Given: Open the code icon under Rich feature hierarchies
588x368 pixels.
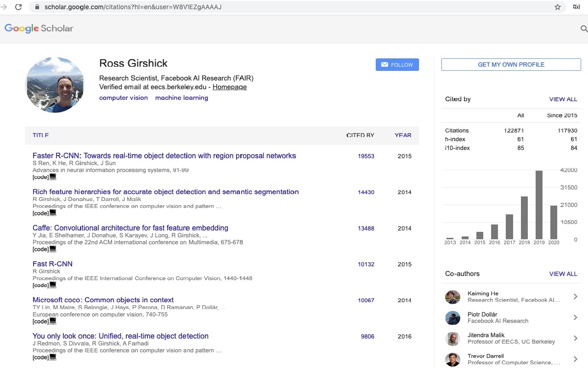Looking at the screenshot, I should tap(53, 213).
